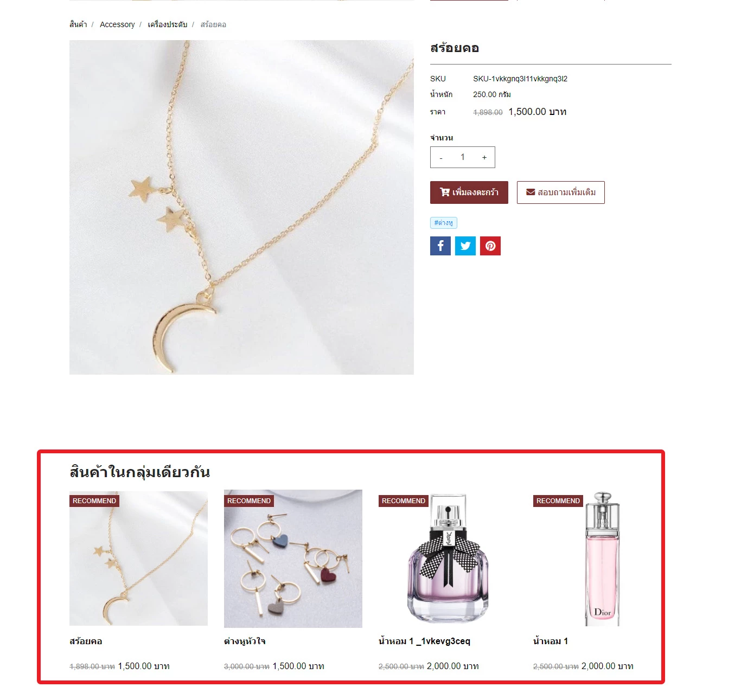The width and height of the screenshot is (741, 700).
Task: Share product on Twitter icon
Action: tap(465, 246)
